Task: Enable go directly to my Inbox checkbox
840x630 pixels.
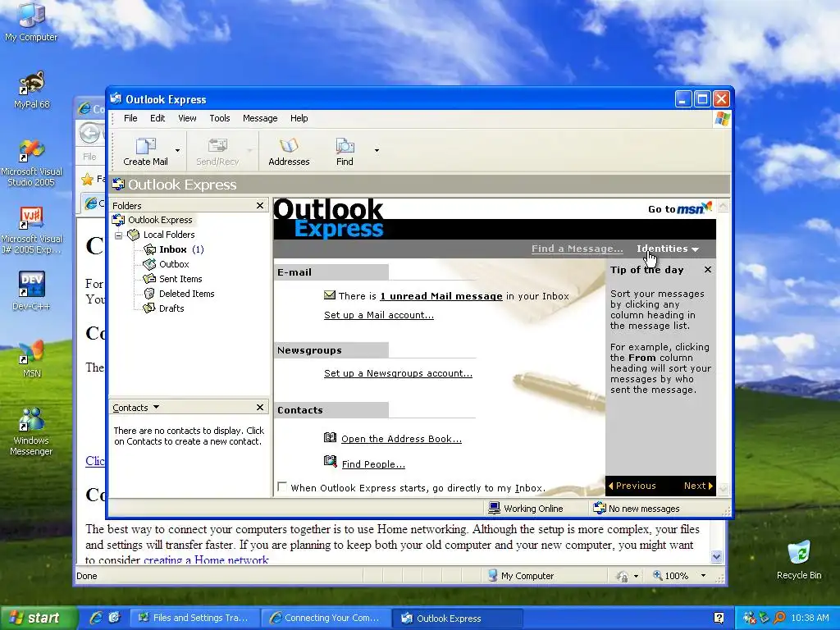Action: [282, 487]
